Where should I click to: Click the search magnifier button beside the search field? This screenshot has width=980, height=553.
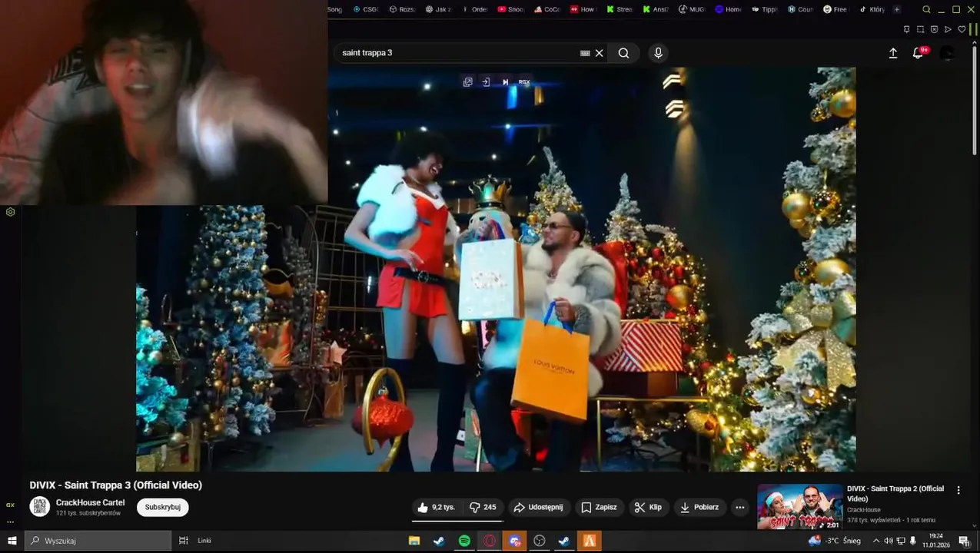coord(623,53)
